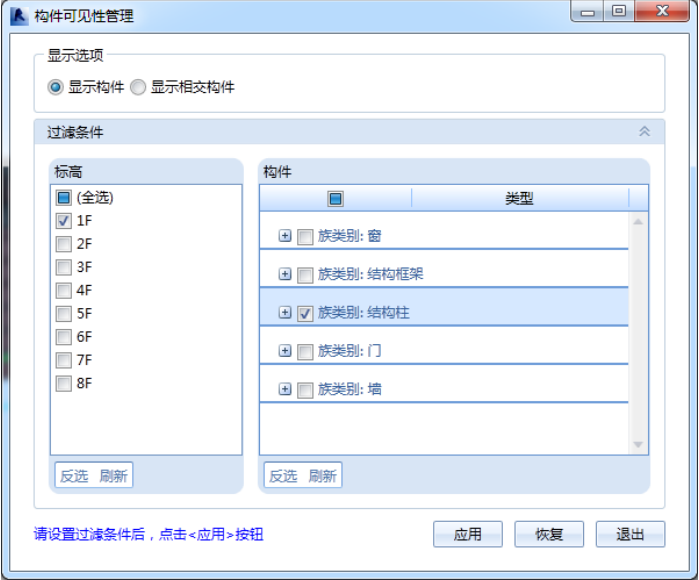Click 反选 under the 标高 list
The width and height of the screenshot is (699, 580).
[x=74, y=476]
